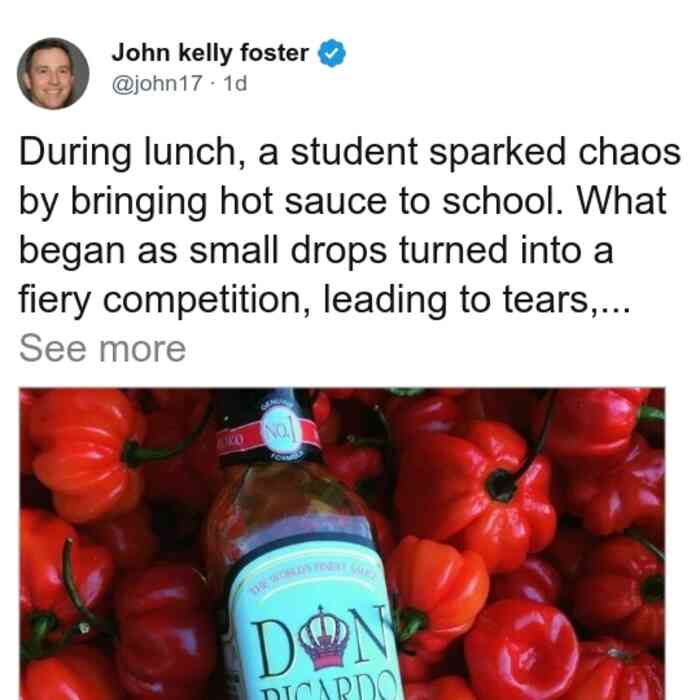Open the display name John kelly foster

click(210, 53)
